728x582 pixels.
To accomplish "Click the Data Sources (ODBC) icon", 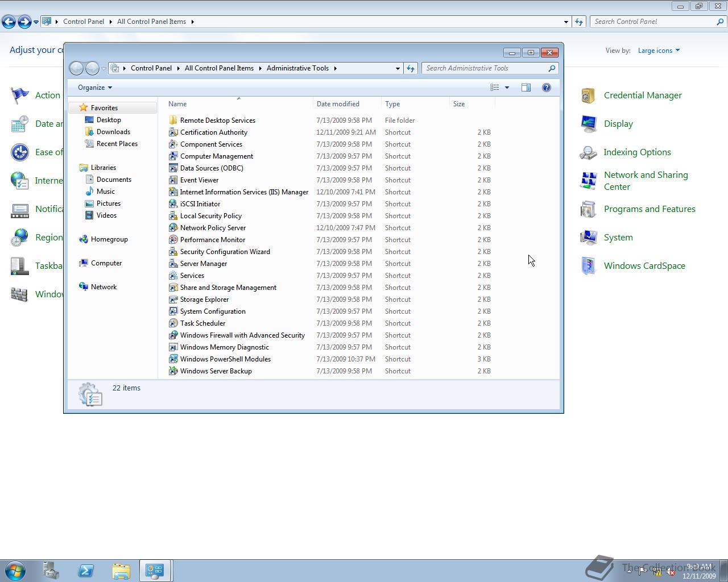I will coord(173,168).
